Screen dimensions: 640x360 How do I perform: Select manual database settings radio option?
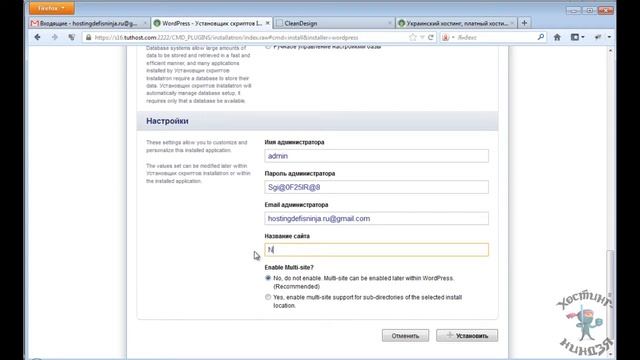click(268, 47)
